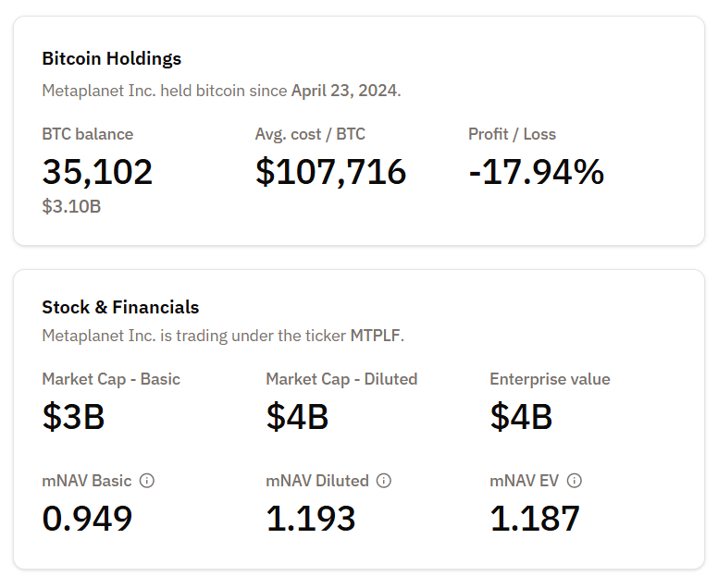The image size is (718, 588).
Task: Select the Bitcoin Holdings heading
Action: coord(112,58)
